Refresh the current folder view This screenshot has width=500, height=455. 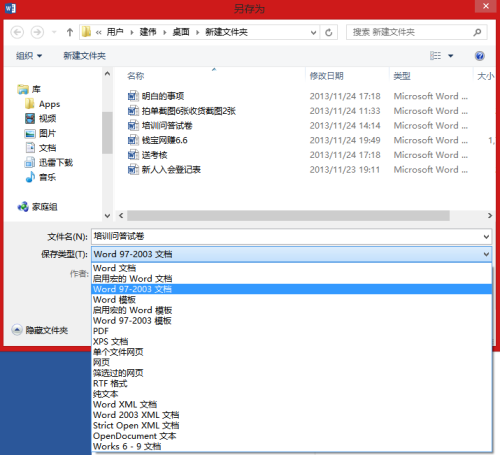(329, 32)
